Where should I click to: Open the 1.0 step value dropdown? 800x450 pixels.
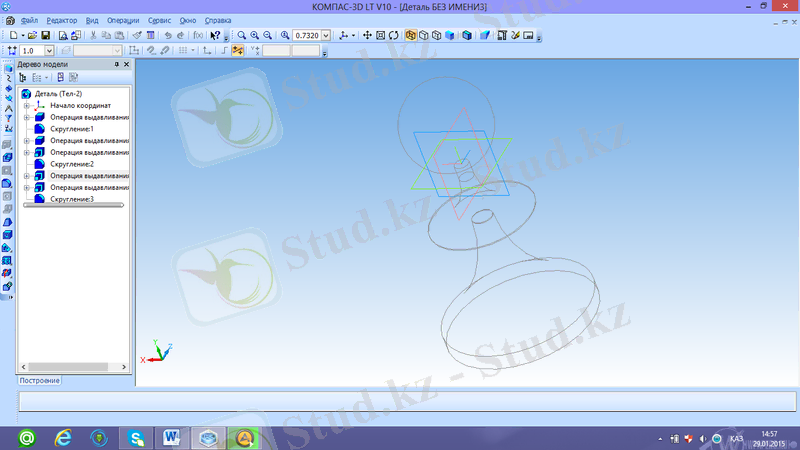pyautogui.click(x=52, y=50)
